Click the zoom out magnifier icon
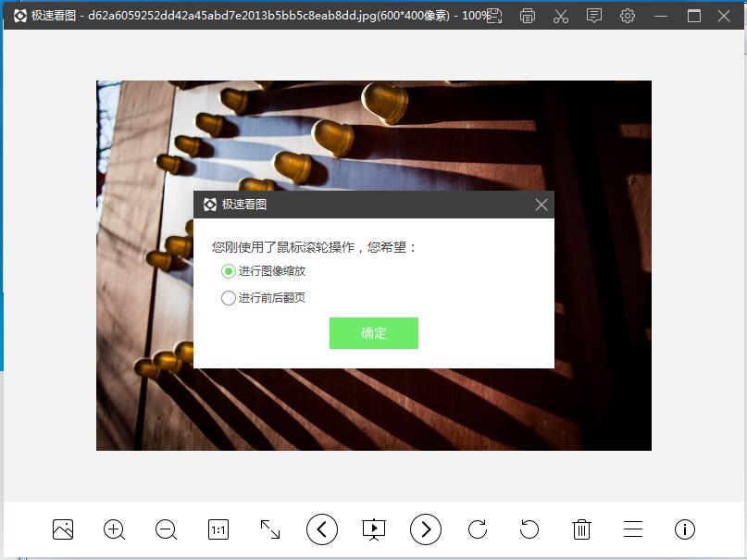Screen dimensions: 747x560 167,529
